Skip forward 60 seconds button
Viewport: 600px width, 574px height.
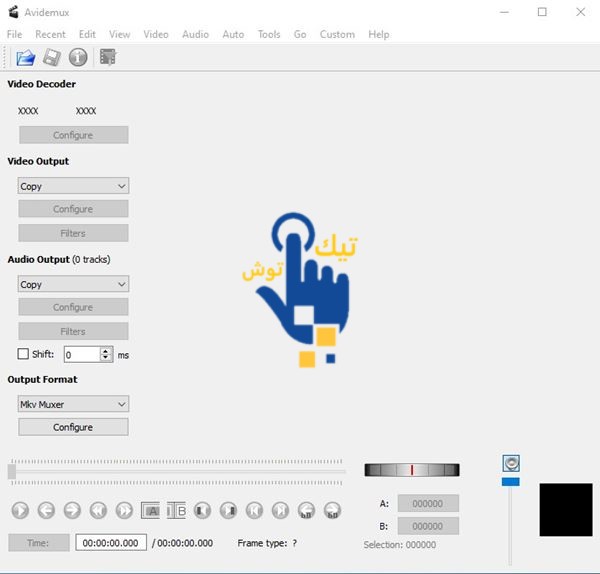(x=333, y=510)
